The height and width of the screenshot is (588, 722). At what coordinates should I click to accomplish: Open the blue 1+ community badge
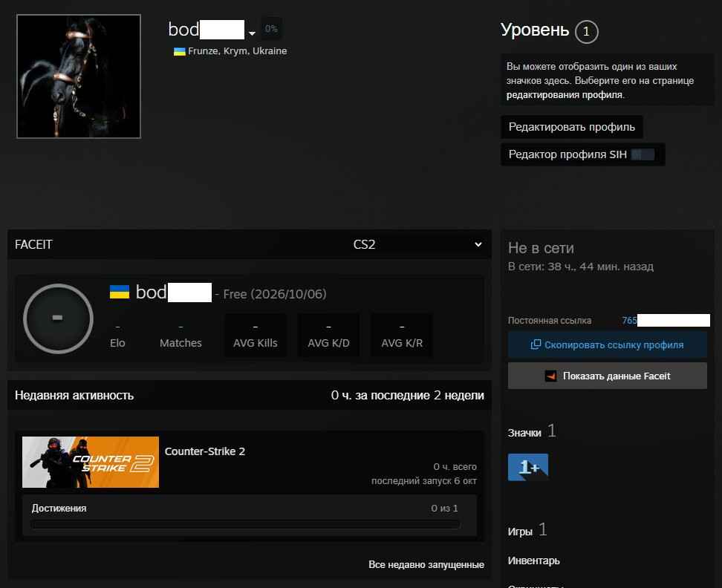click(x=528, y=467)
